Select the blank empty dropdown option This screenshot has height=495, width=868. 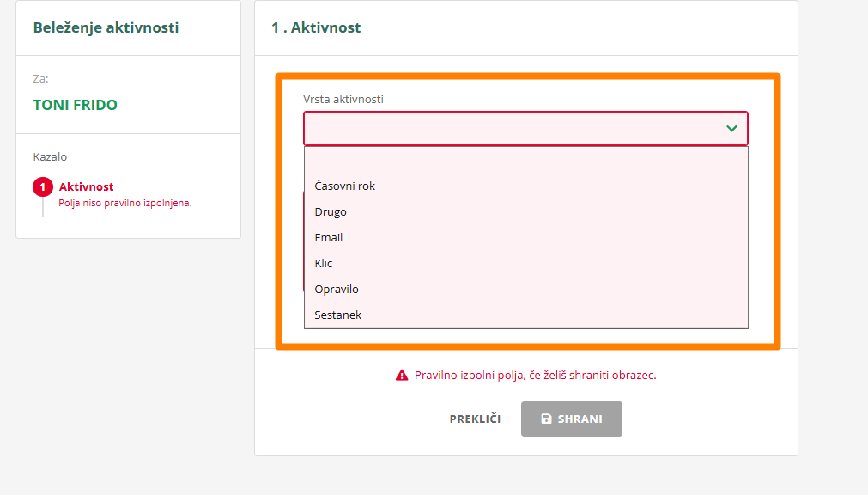click(525, 161)
